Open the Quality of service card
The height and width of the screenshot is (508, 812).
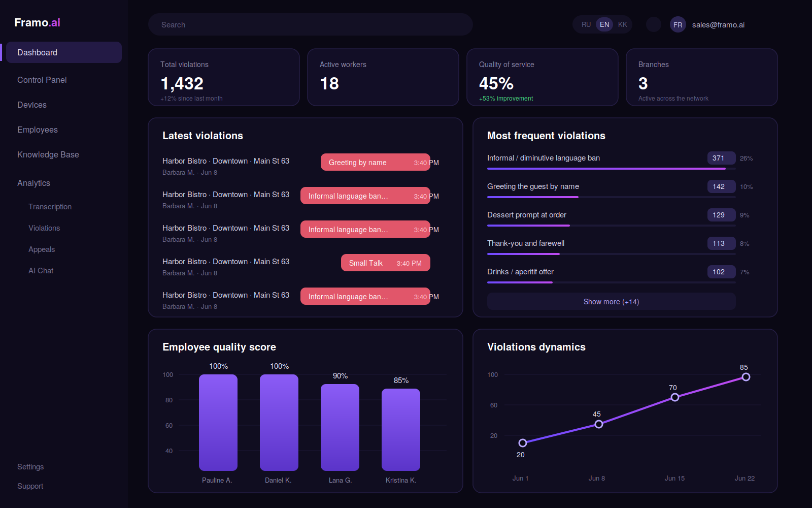pyautogui.click(x=543, y=77)
